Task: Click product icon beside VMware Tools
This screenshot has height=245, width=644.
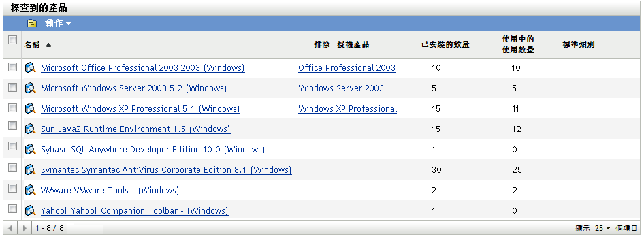Action: coord(31,191)
